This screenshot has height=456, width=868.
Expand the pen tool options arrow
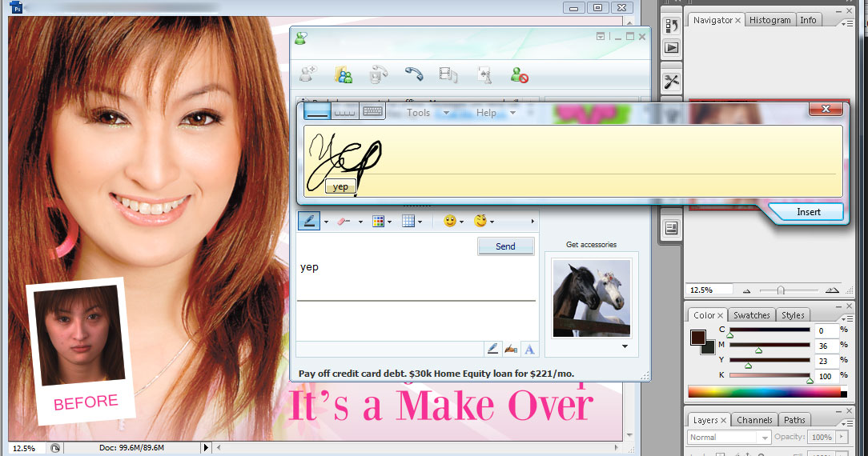click(326, 222)
